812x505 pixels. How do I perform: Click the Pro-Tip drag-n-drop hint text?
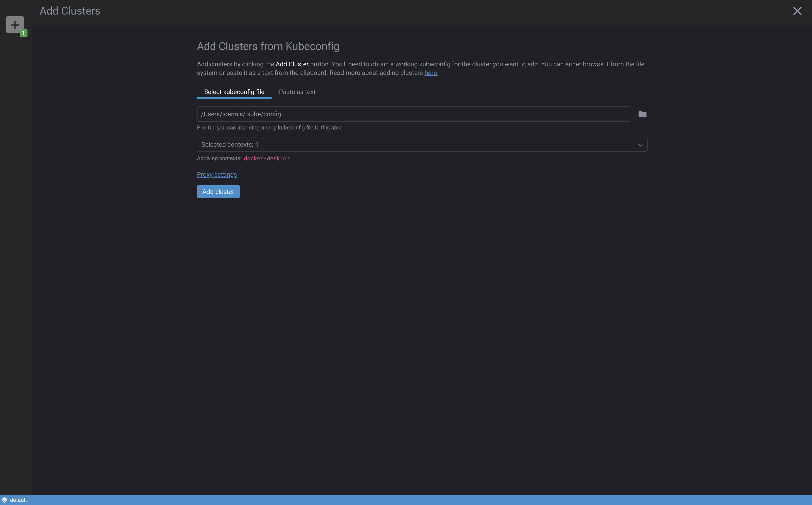(269, 128)
